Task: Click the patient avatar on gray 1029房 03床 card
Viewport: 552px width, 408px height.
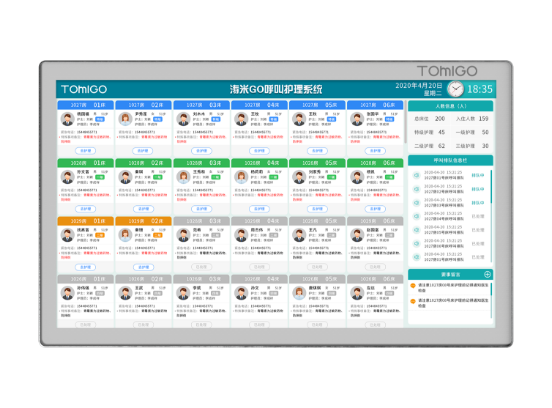Action: (183, 235)
